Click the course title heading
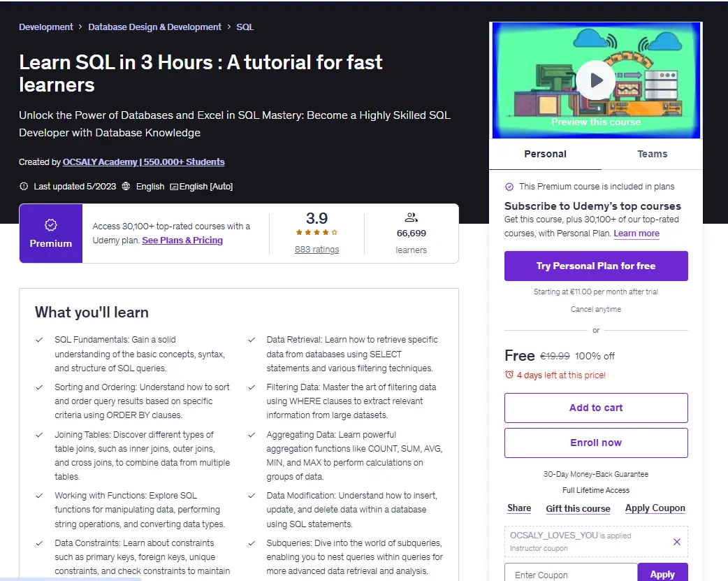This screenshot has height=581, width=728. coord(201,73)
